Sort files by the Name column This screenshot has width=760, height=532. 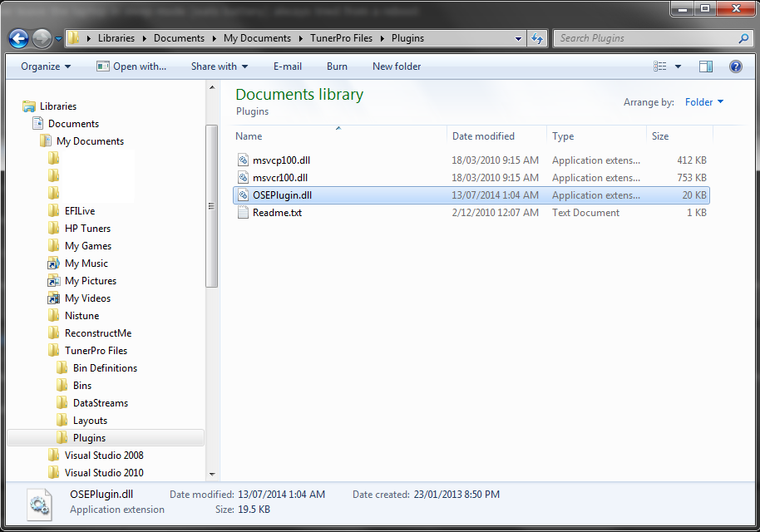[x=340, y=136]
